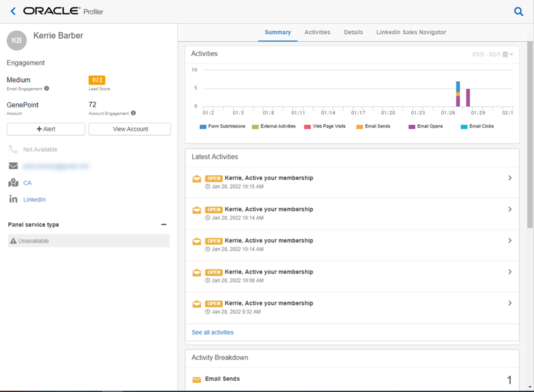534x392 pixels.
Task: Expand the 10:08 AM membership activity chevron
Action: coord(510,272)
